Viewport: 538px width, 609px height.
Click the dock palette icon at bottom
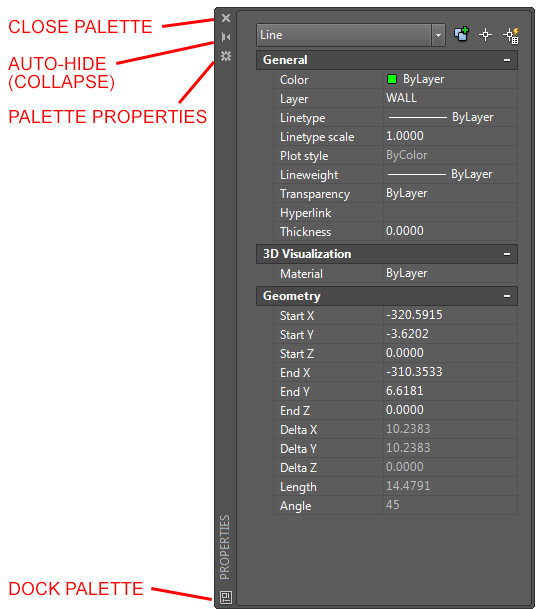[x=226, y=597]
